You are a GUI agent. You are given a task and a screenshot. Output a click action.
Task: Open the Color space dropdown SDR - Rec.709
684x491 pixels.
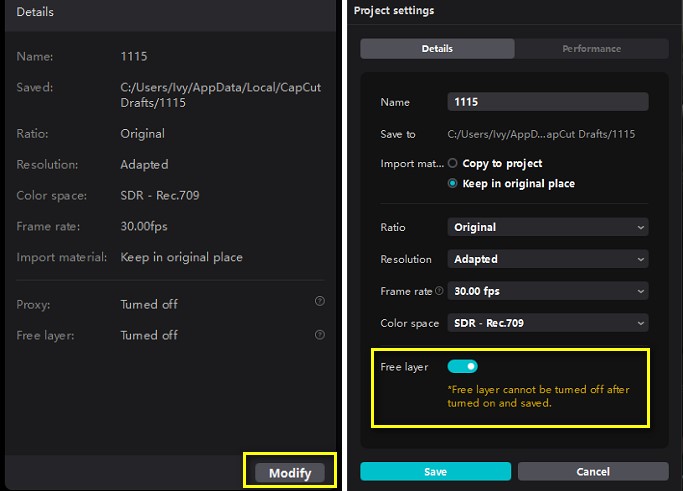tap(548, 323)
